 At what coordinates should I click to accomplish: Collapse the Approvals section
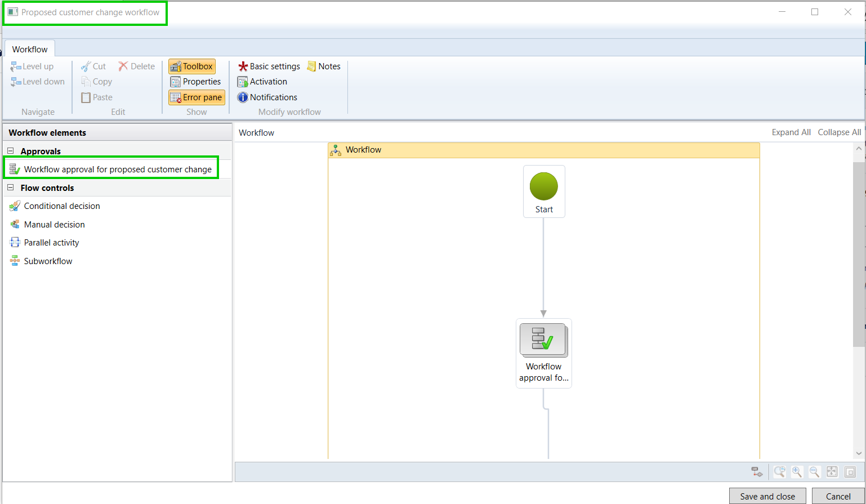click(11, 151)
